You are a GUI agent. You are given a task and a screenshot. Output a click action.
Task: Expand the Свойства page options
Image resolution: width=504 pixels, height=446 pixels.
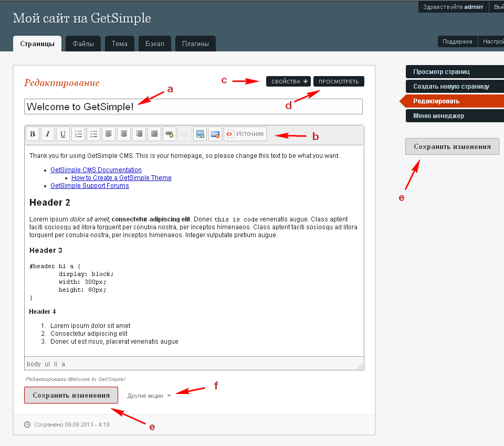pos(289,81)
